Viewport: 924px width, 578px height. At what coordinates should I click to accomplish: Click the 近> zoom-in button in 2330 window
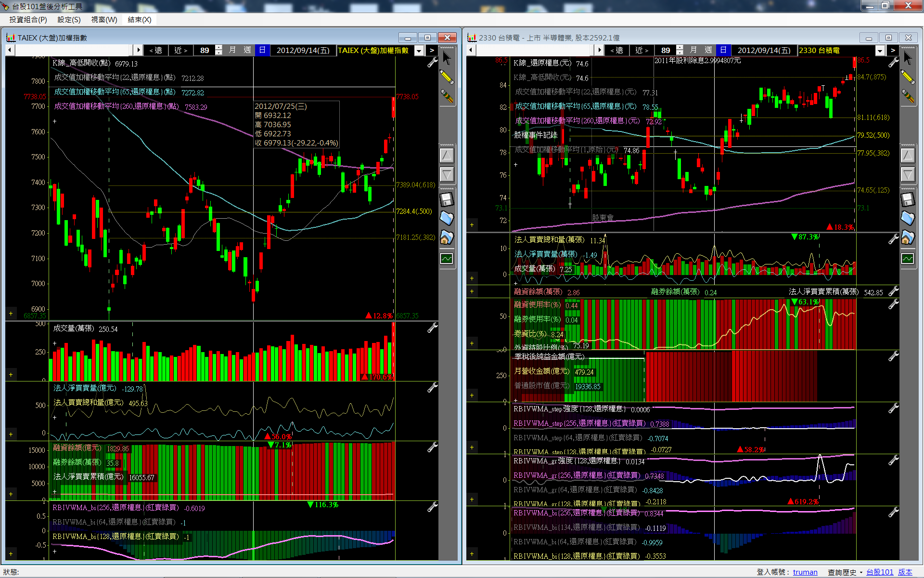642,50
